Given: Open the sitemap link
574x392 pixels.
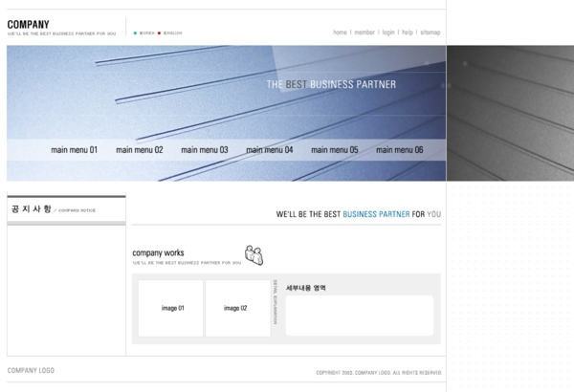Looking at the screenshot, I should (430, 33).
